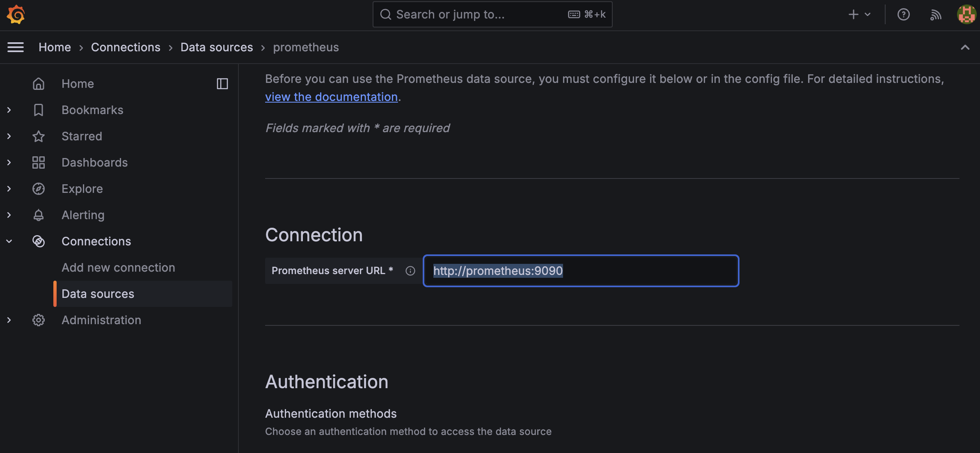
Task: Click prometheus breadcrumb text
Action: pyautogui.click(x=306, y=47)
